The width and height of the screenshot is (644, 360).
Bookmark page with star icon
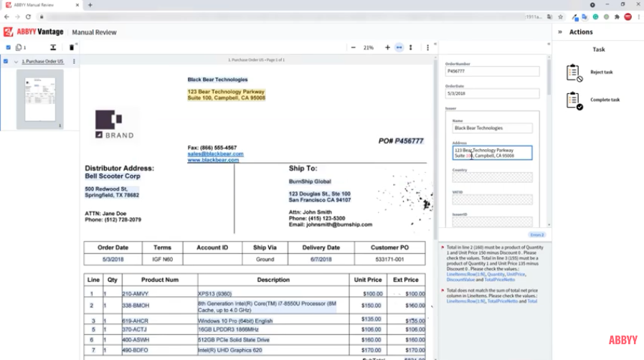(561, 16)
